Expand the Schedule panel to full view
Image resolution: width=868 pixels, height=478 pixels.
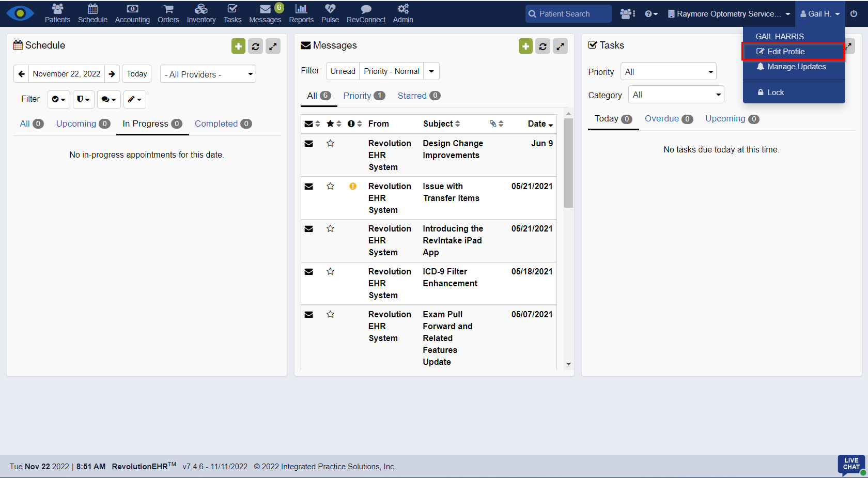pyautogui.click(x=273, y=46)
